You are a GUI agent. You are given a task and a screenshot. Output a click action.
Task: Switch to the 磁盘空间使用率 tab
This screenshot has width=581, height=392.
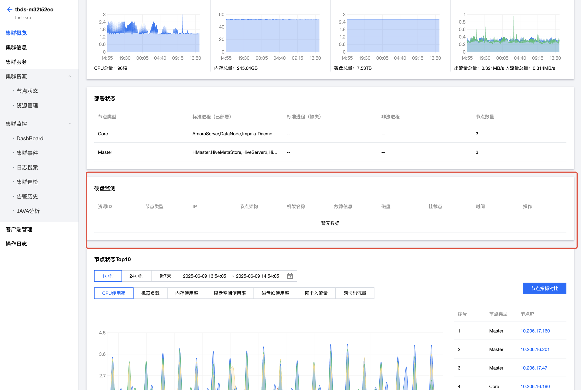coord(230,293)
